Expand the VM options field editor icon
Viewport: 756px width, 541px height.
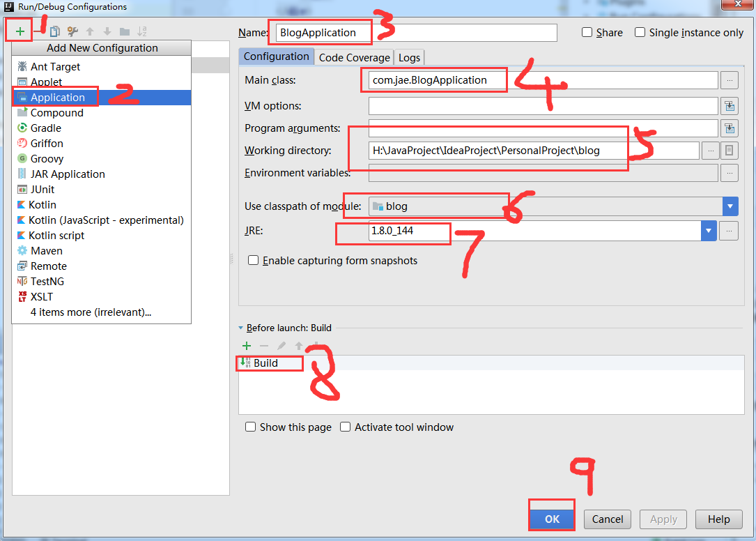[730, 106]
